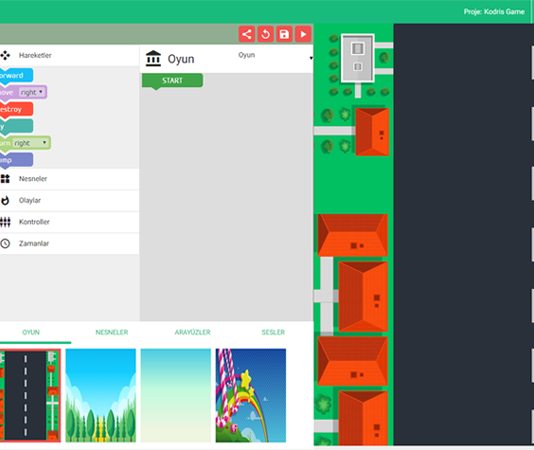
Task: Open the move block's right dropdown
Action: click(32, 92)
